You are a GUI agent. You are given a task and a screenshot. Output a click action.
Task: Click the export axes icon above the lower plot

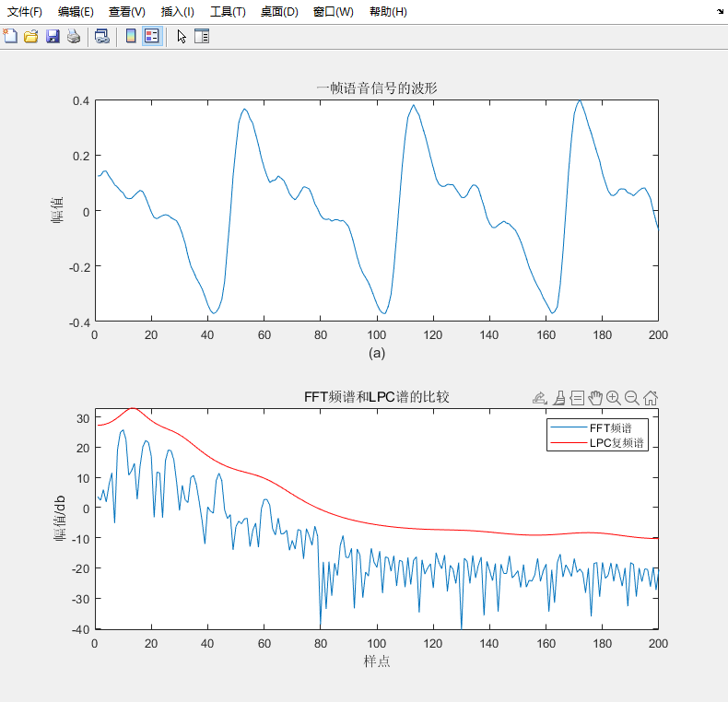539,398
